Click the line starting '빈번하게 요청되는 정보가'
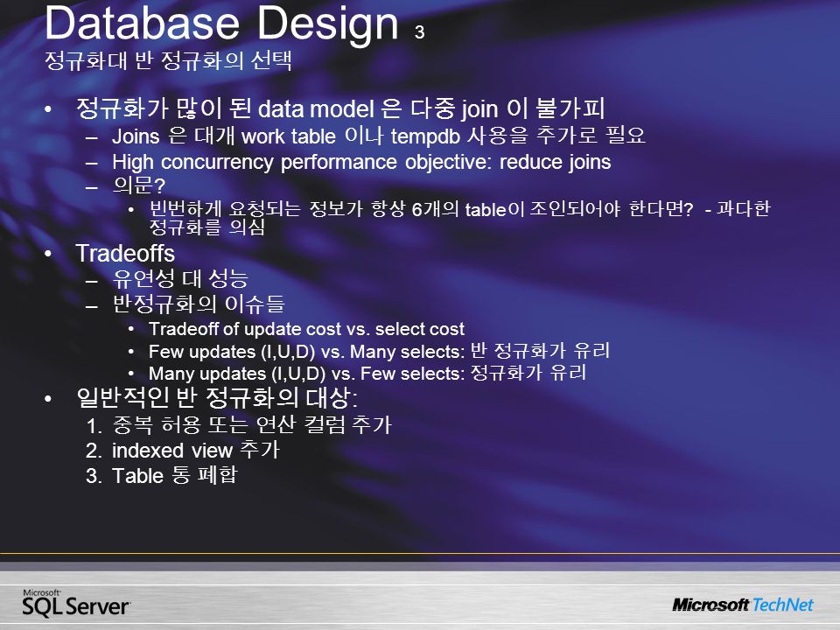The height and width of the screenshot is (630, 840). [x=459, y=208]
